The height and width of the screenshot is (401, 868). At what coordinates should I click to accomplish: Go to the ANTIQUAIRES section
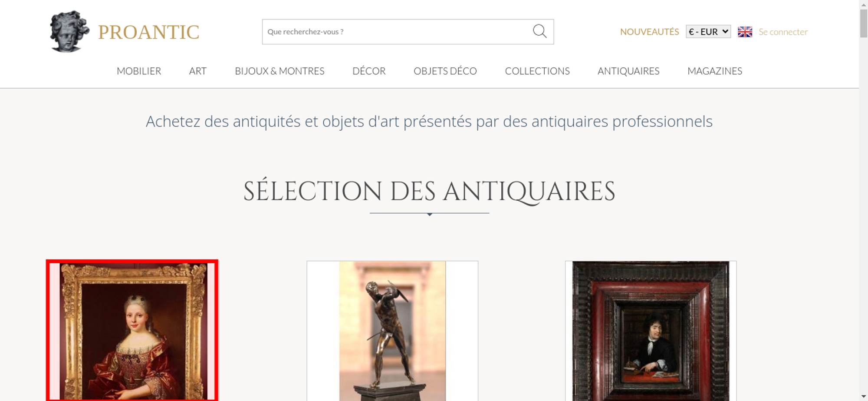pyautogui.click(x=628, y=71)
